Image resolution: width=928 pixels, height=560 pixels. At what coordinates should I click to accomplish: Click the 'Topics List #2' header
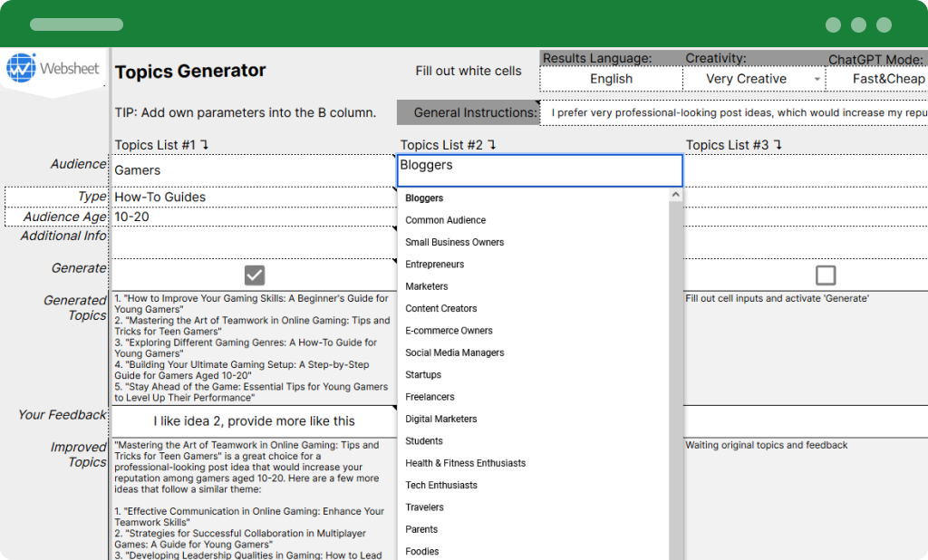point(448,145)
